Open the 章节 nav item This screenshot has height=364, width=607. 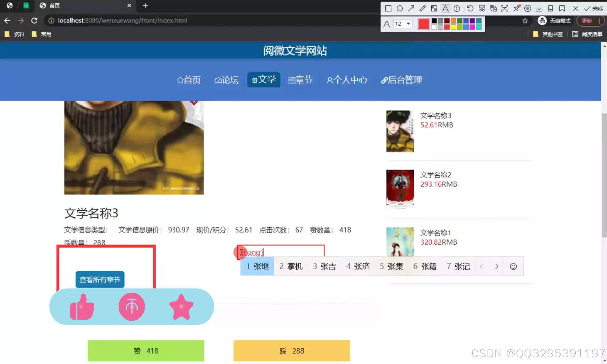click(300, 80)
